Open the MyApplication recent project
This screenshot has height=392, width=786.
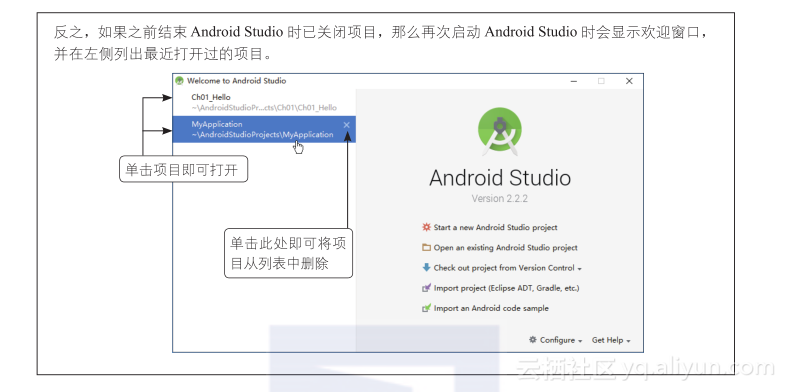264,129
